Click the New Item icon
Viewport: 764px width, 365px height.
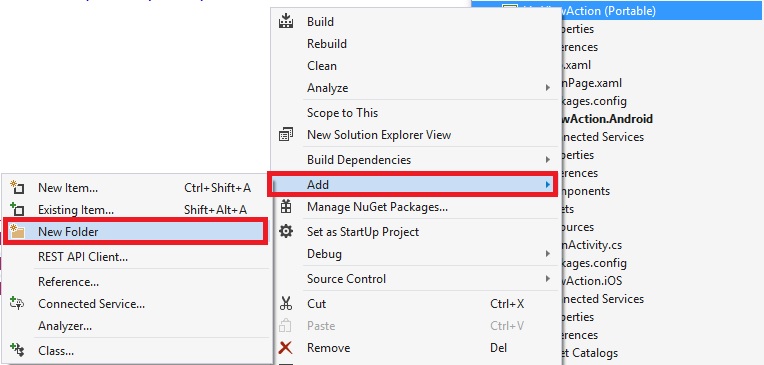point(18,188)
